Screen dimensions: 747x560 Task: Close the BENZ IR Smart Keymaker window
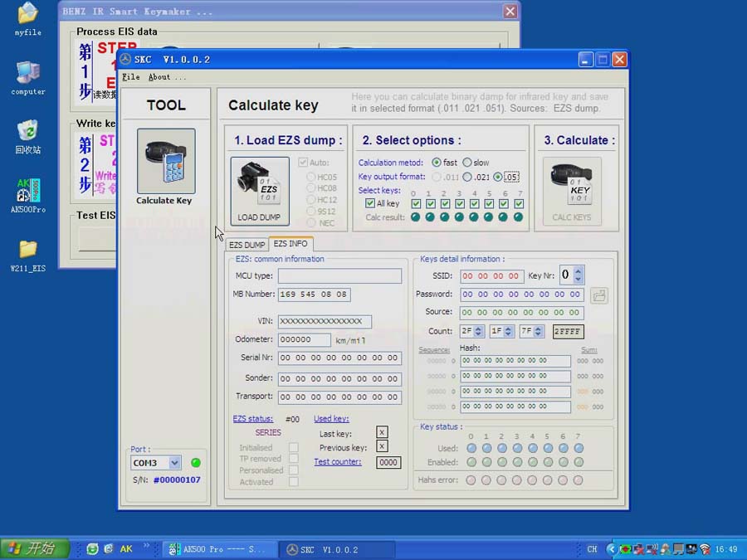[x=510, y=12]
